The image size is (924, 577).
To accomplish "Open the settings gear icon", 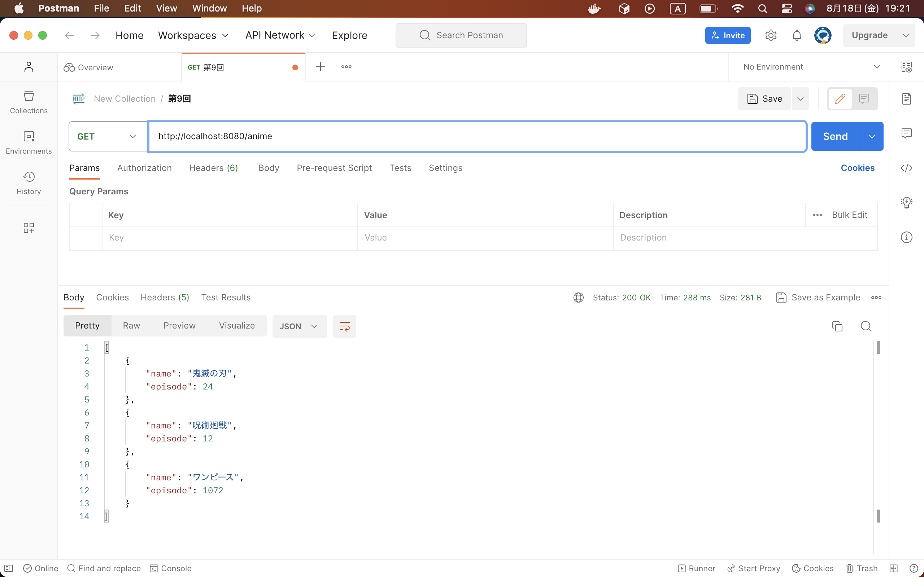I will point(771,35).
